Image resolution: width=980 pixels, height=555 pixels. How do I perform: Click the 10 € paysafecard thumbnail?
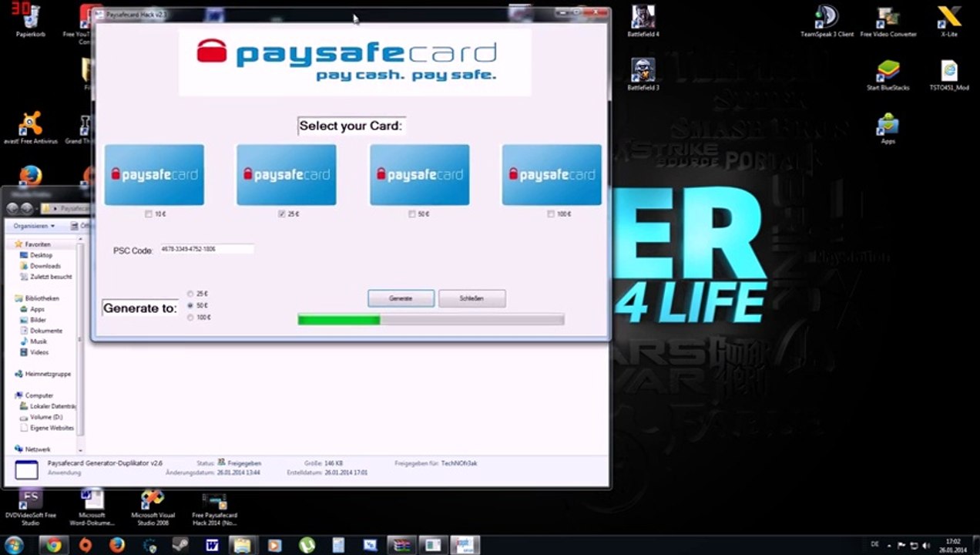pos(154,175)
